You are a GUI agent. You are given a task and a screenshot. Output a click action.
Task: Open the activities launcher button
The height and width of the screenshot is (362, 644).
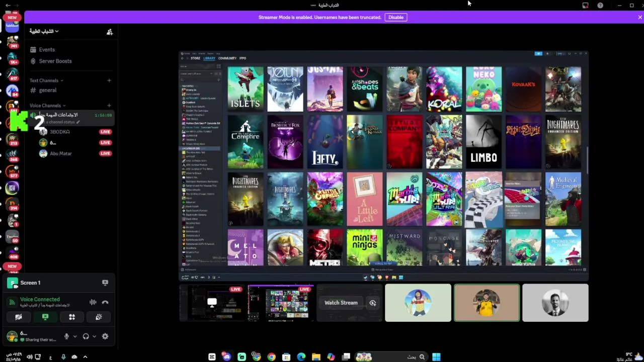click(72, 317)
